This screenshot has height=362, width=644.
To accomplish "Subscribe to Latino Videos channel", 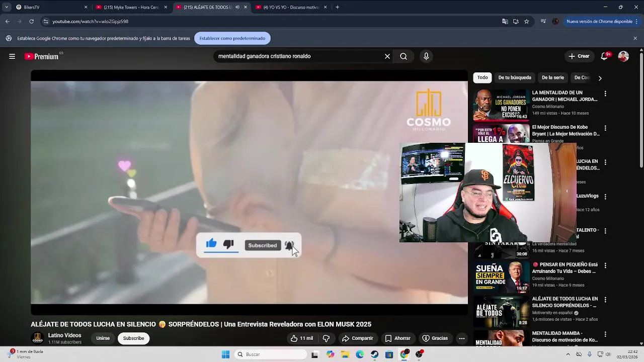I will pyautogui.click(x=134, y=338).
